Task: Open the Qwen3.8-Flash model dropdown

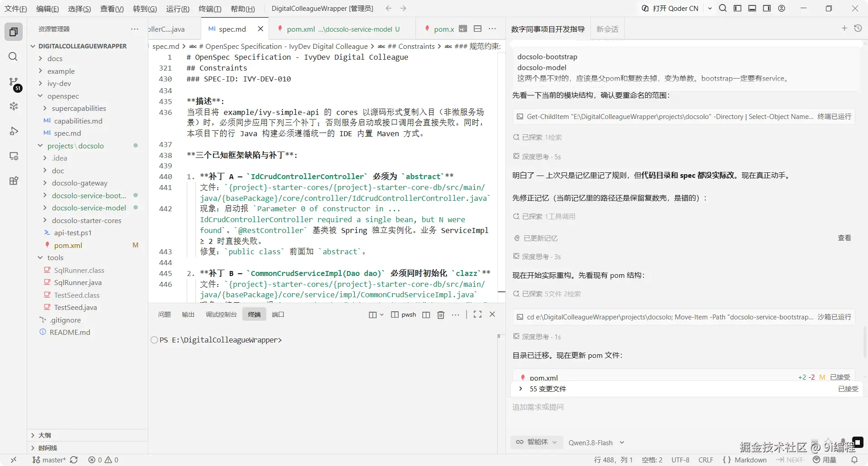Action: pyautogui.click(x=596, y=442)
